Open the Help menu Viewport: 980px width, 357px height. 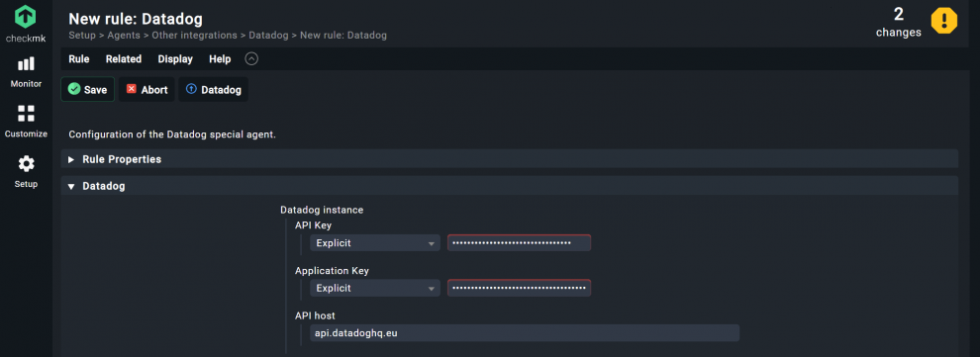coord(220,59)
